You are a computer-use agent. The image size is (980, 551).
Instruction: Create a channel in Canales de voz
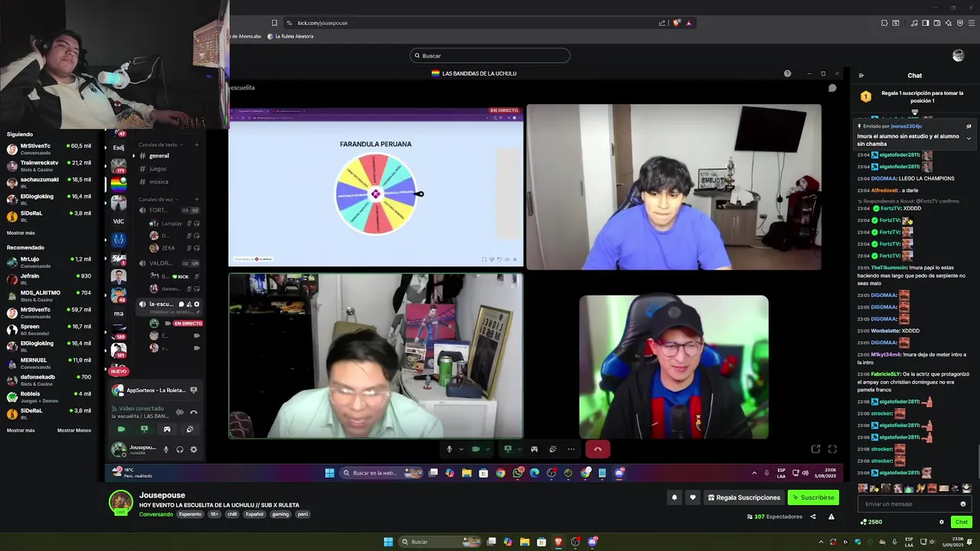pos(197,199)
